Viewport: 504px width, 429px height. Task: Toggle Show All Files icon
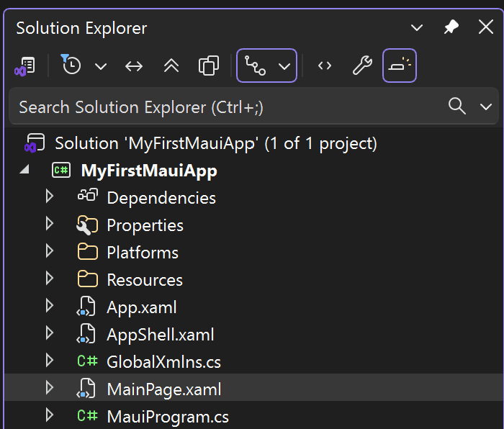click(209, 66)
